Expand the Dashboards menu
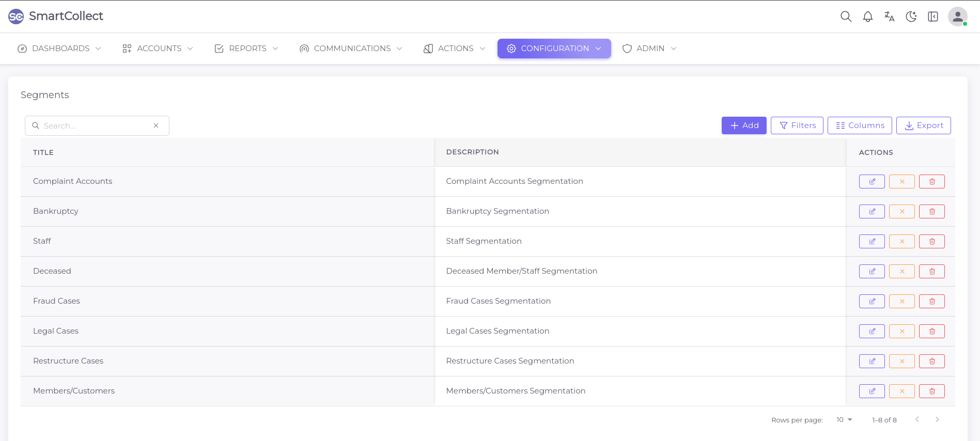The height and width of the screenshot is (441, 980). click(x=59, y=49)
